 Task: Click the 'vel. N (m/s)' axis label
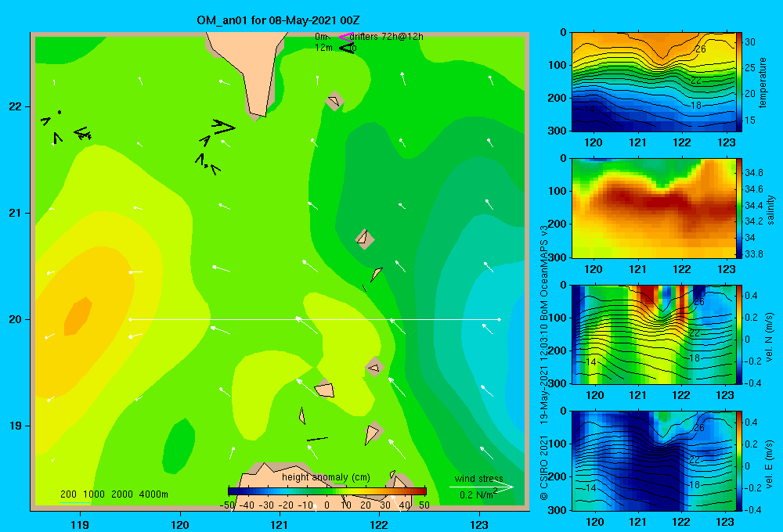(x=770, y=337)
